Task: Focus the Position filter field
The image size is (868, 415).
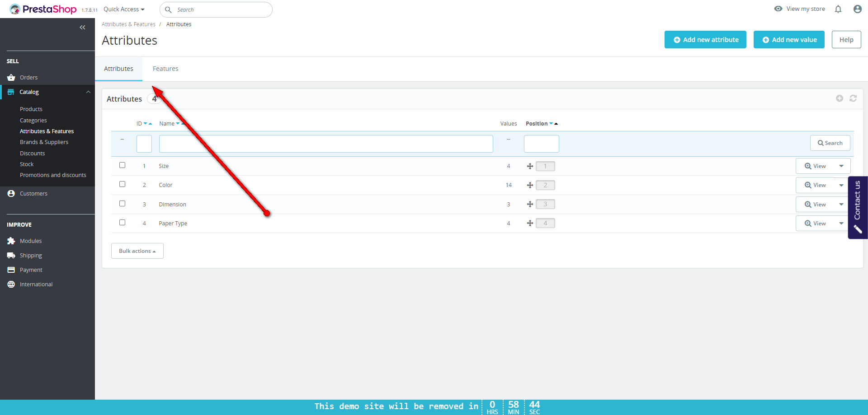Action: pyautogui.click(x=542, y=144)
